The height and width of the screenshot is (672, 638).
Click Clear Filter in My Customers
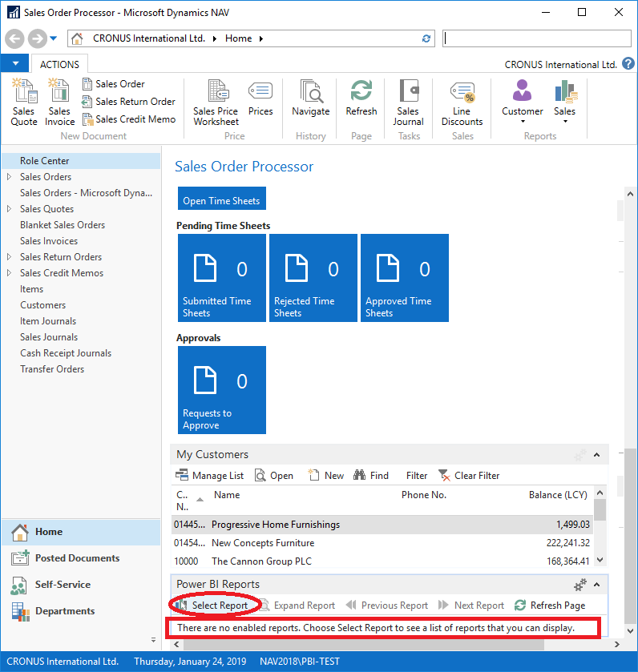469,475
